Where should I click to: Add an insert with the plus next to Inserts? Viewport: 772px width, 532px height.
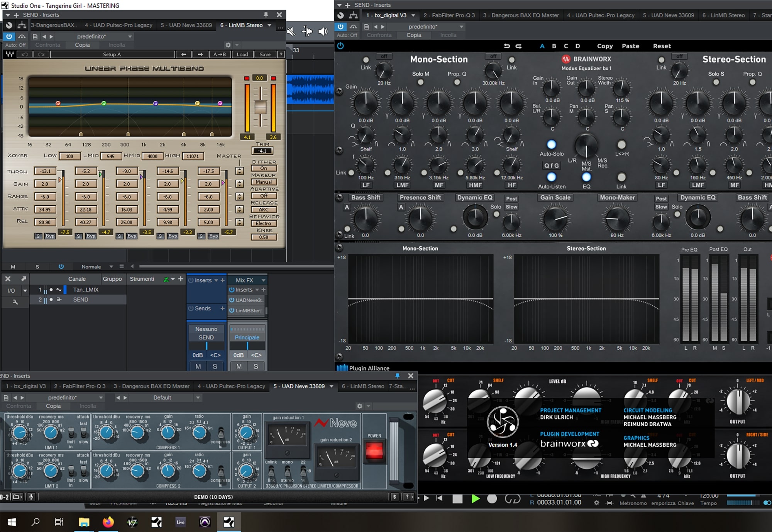pos(222,280)
